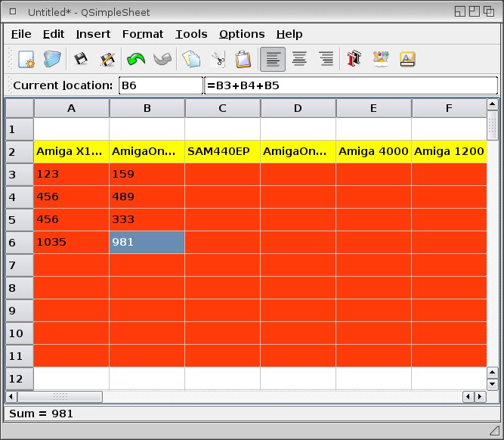The image size is (504, 440).
Task: Select row 1 header
Action: point(20,129)
